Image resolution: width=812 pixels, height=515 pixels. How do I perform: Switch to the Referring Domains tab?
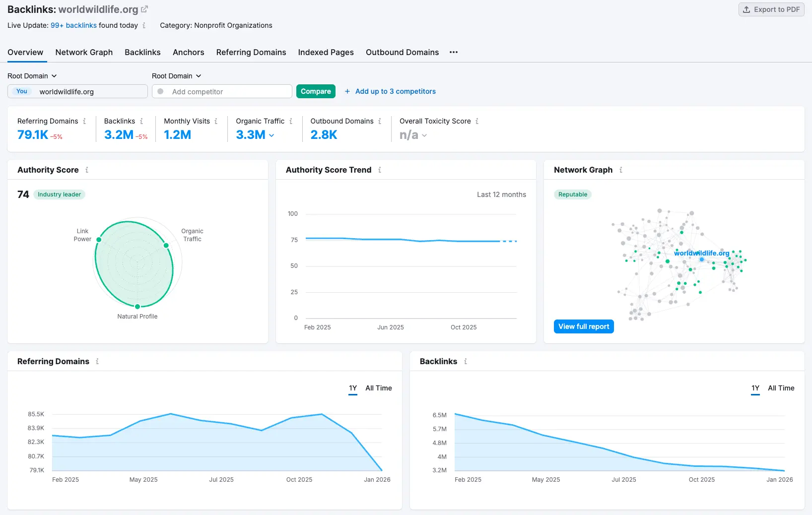pyautogui.click(x=251, y=52)
